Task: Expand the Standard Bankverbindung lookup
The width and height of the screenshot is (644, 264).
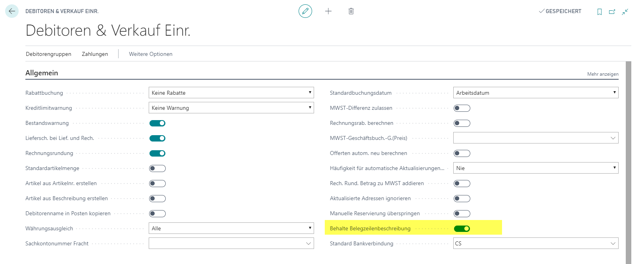Action: point(613,243)
